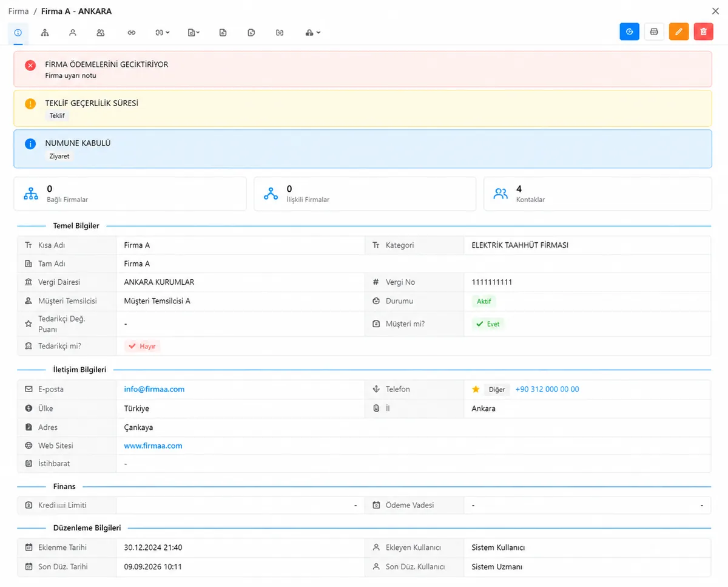Screen dimensions: 728x587
Task: Expand the bracket-icon dropdown after the chain link tab
Action: [x=162, y=32]
